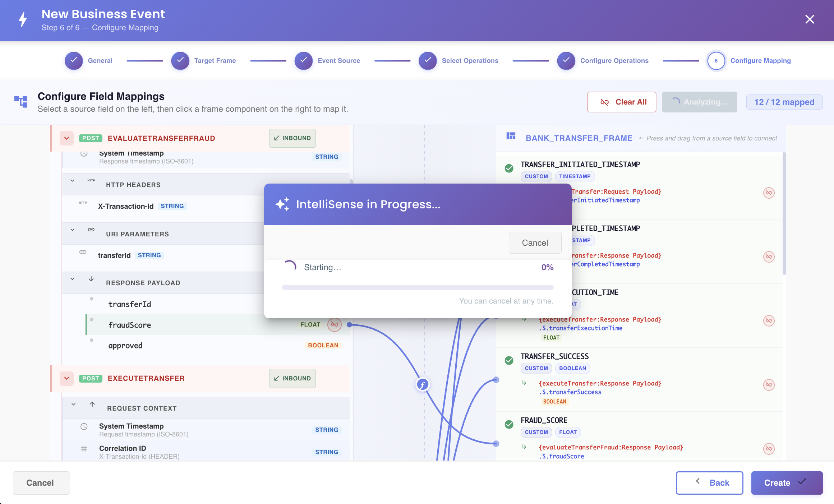The image size is (834, 504).
Task: Select step 6 Configure Mapping
Action: click(x=749, y=61)
